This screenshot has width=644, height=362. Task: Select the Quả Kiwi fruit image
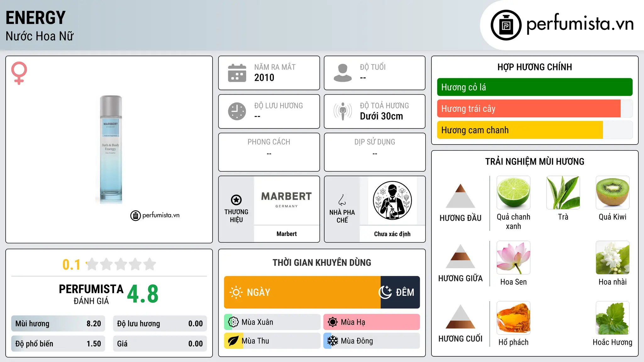[x=613, y=193]
